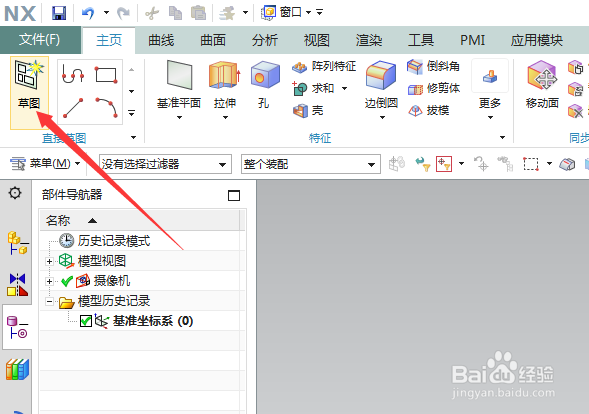The width and height of the screenshot is (589, 414).
Task: Switch to the PMI tab
Action: pyautogui.click(x=473, y=40)
